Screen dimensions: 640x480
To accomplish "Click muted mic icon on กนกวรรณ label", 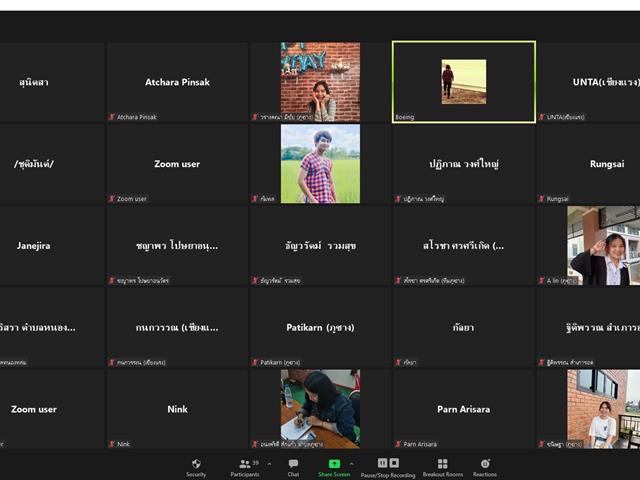I will click(x=112, y=362).
